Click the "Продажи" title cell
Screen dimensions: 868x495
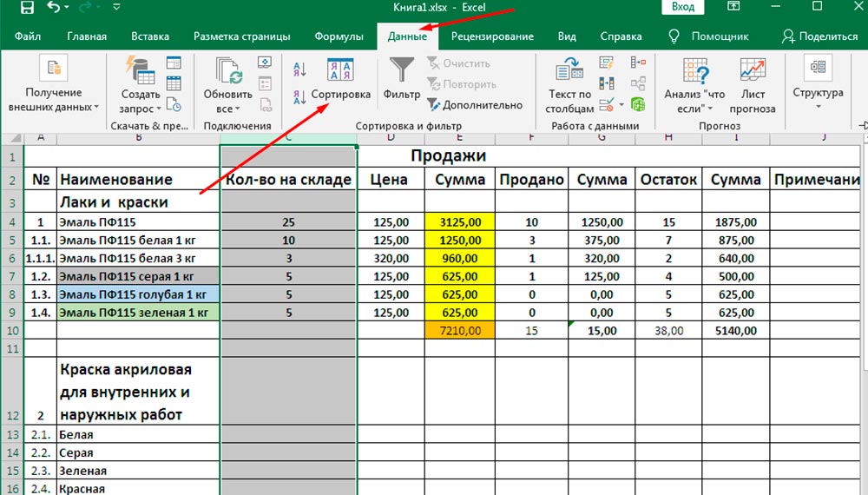449,155
